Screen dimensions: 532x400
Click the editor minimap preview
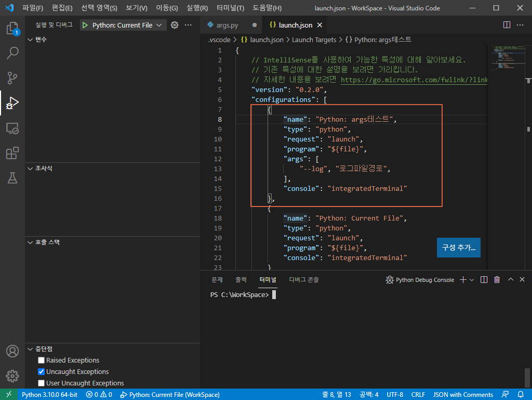click(508, 58)
